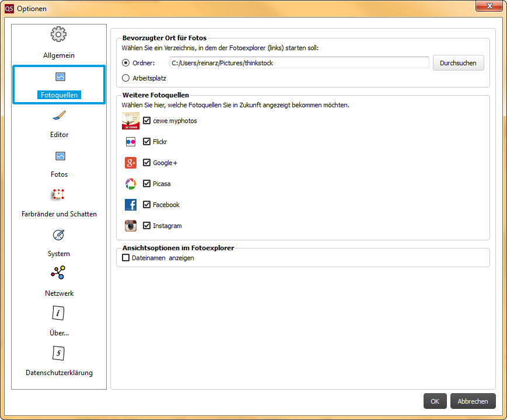507x420 pixels.
Task: Open Datenschutzerklärung paragraph icon
Action: pos(58,353)
